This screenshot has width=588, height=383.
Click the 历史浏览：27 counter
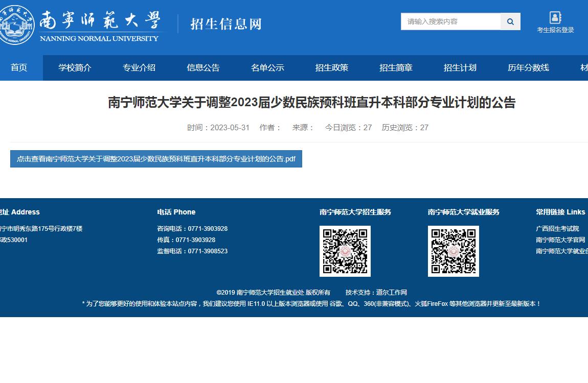tap(405, 128)
